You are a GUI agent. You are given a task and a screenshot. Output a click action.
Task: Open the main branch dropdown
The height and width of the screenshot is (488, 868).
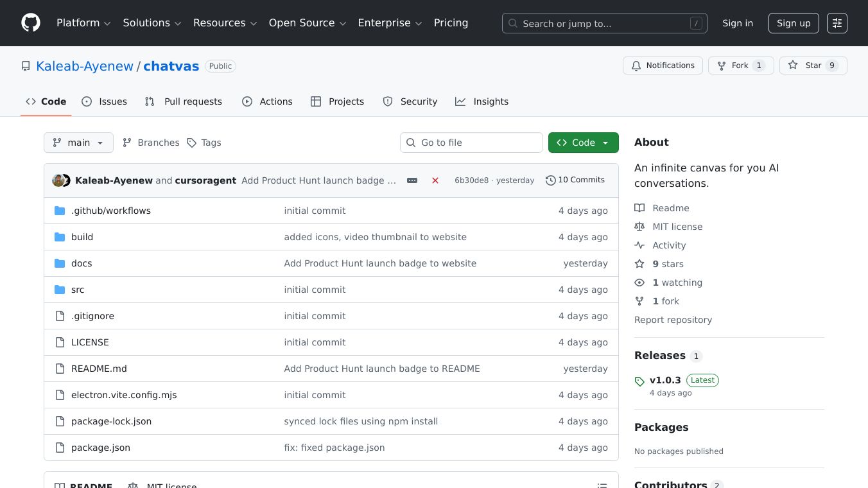click(78, 143)
